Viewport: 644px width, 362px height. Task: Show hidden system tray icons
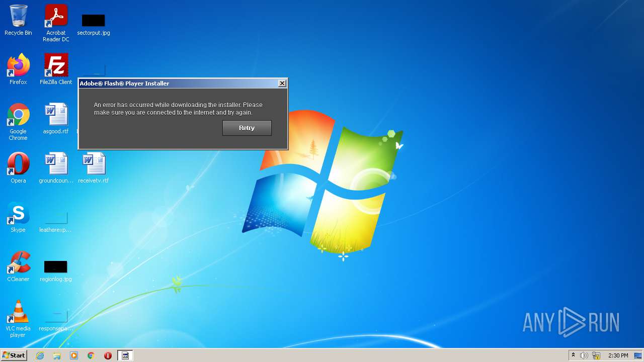pos(573,355)
